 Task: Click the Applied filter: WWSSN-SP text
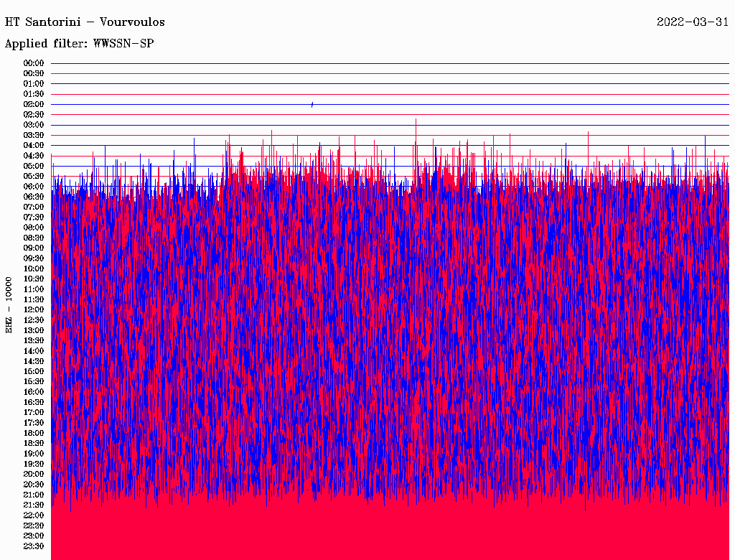click(x=79, y=44)
